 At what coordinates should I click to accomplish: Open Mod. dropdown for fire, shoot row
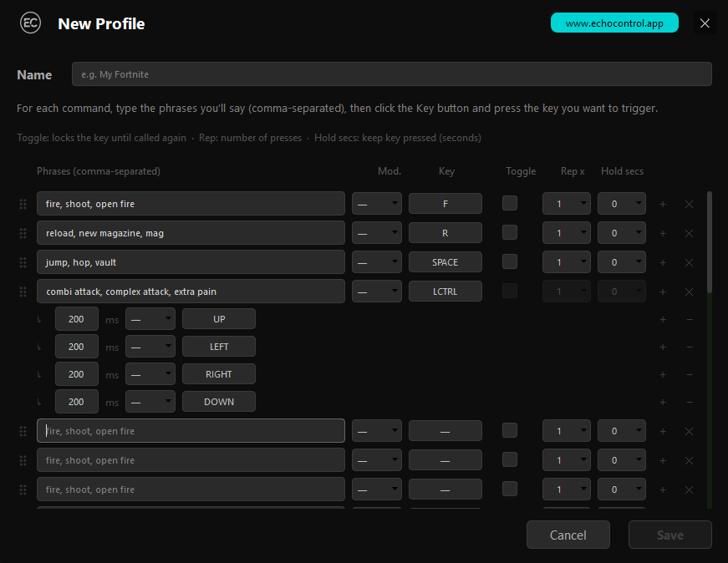click(x=376, y=204)
